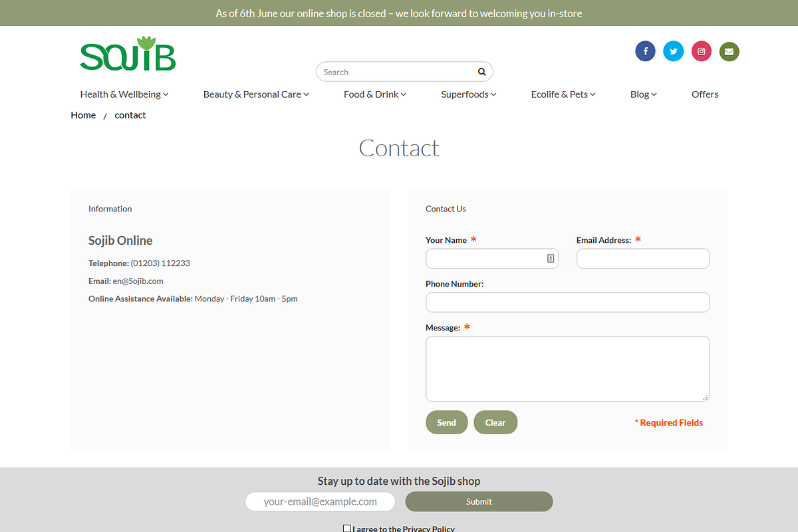Click the online shop closed announcement banner

(399, 13)
